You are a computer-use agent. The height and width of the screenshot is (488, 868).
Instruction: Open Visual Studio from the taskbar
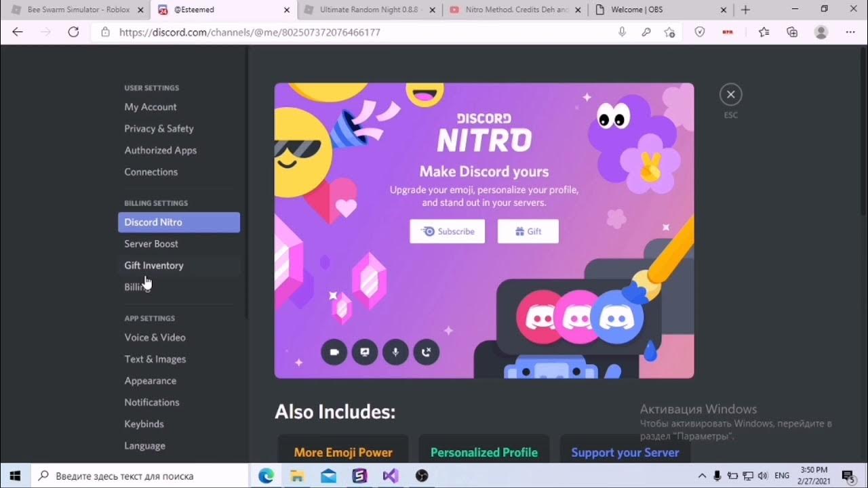tap(391, 476)
